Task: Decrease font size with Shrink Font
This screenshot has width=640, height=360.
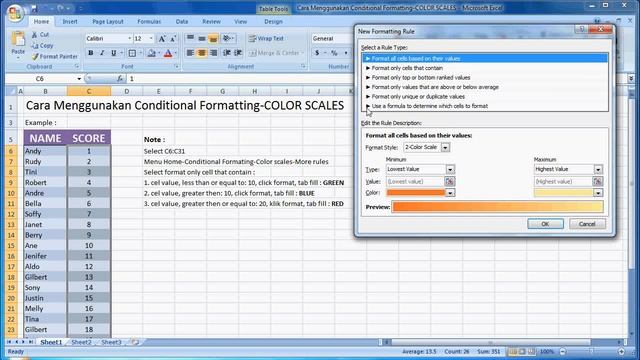Action: click(173, 39)
